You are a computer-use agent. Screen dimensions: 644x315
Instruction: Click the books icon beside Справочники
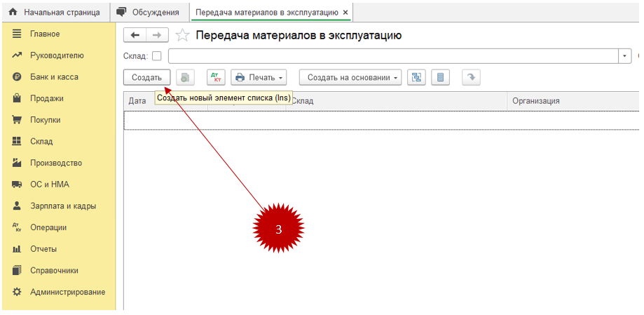pos(16,271)
